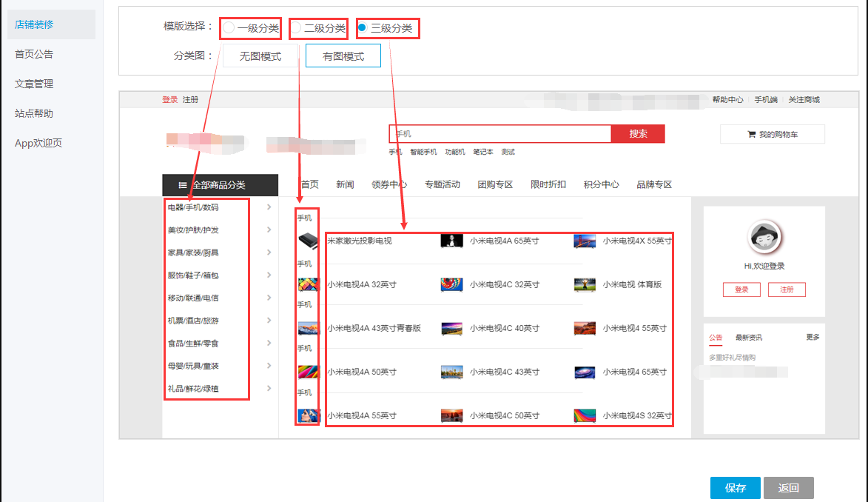This screenshot has height=502, width=868.
Task: Expand the 礼品/鲜花/绿植 category chevron
Action: pos(269,389)
